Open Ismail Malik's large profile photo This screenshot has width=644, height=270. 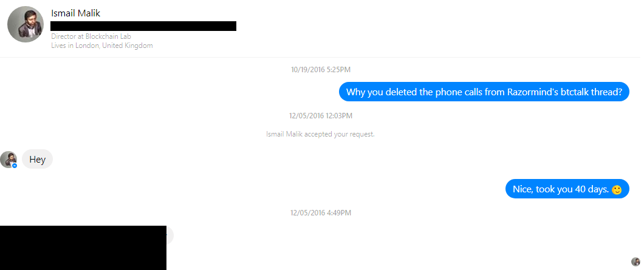click(26, 24)
